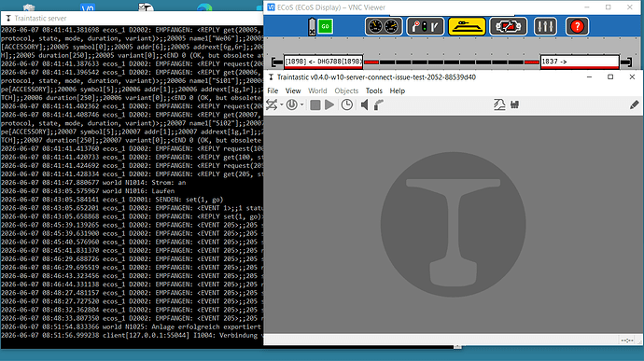Click the Traintastic stop button

(x=315, y=105)
